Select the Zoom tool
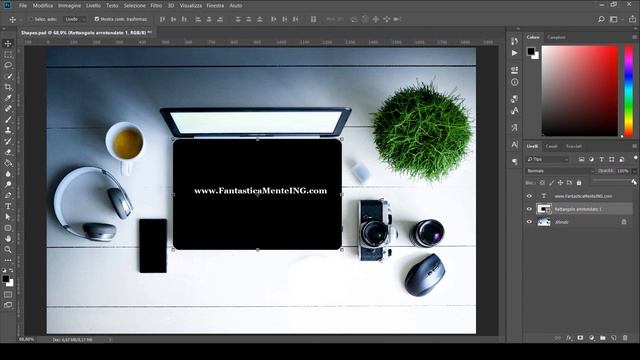 (8, 249)
